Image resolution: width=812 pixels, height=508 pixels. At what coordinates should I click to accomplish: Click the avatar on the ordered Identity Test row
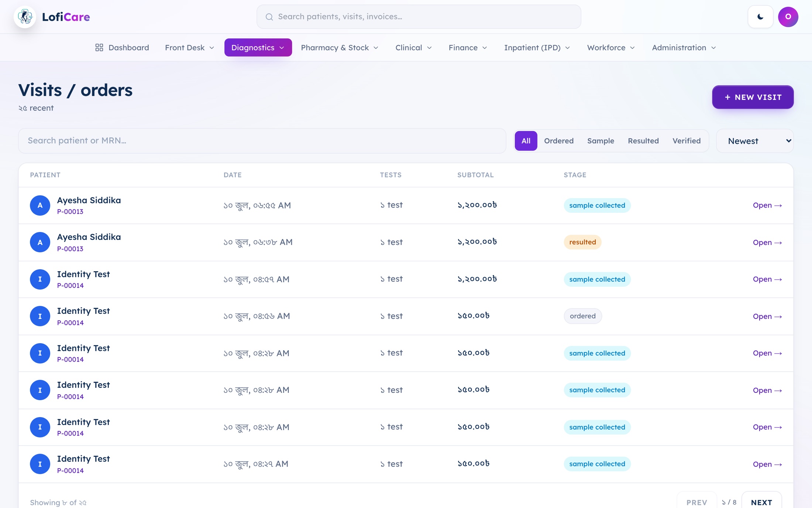pyautogui.click(x=40, y=316)
